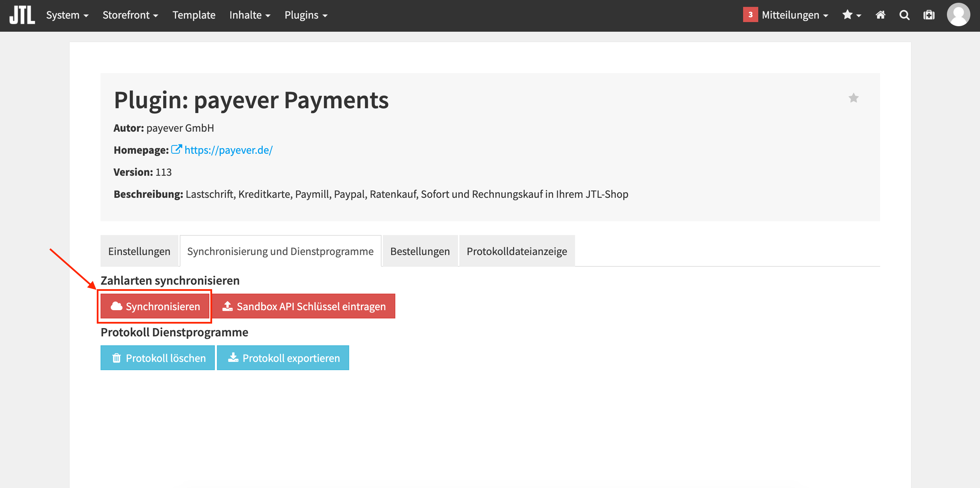Click the Protokoll löschen button
Viewport: 980px width, 488px height.
tap(157, 358)
